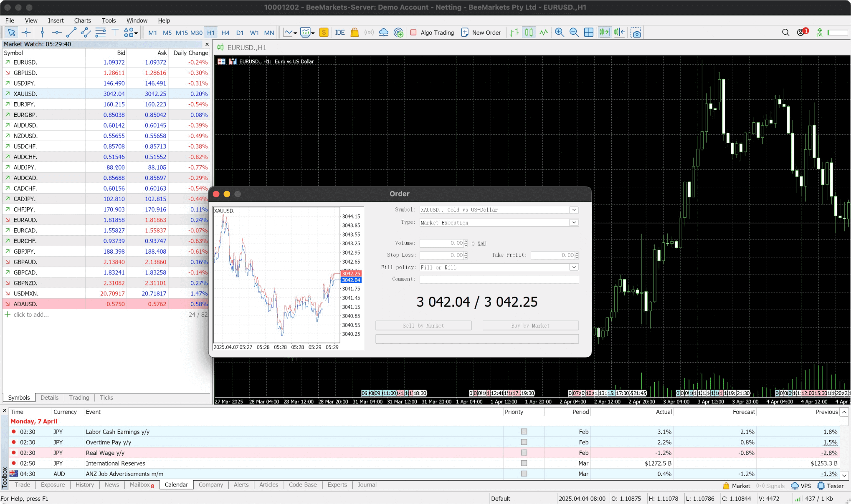Open the Charts menu

(x=82, y=20)
